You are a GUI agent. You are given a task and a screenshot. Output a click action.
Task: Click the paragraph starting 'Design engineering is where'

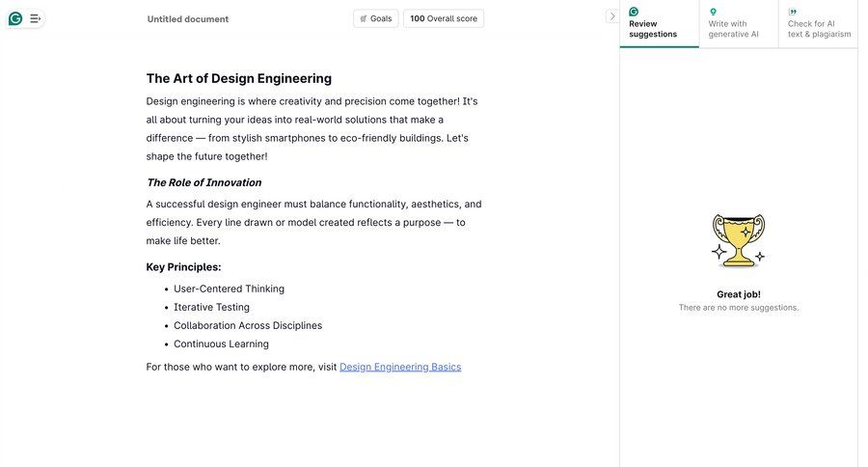tap(312, 128)
